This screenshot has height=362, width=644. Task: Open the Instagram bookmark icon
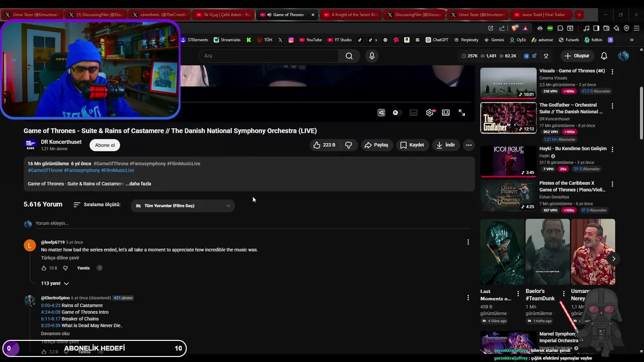tap(291, 40)
